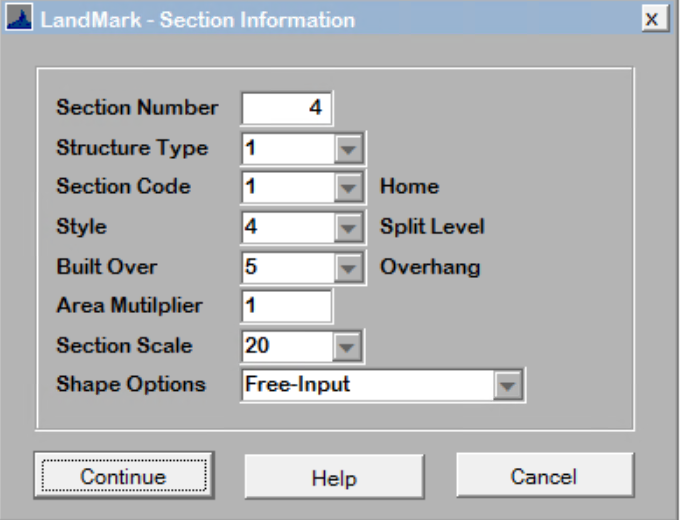Screen dimensions: 680x520
Task: Open the Section Scale dropdown arrow
Action: coord(347,346)
